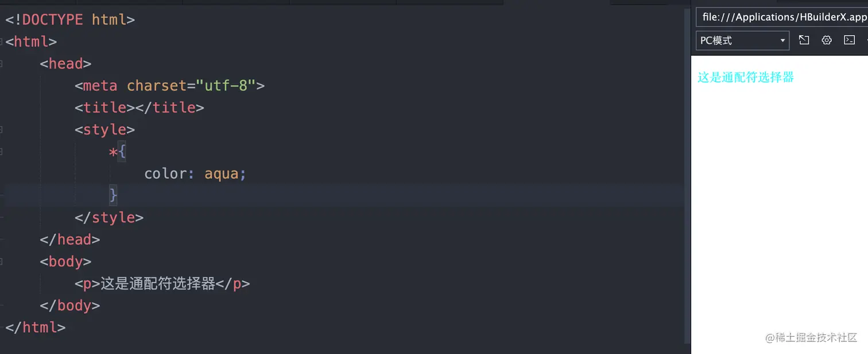Collapse the <head> fold marker
The width and height of the screenshot is (868, 354).
2,64
